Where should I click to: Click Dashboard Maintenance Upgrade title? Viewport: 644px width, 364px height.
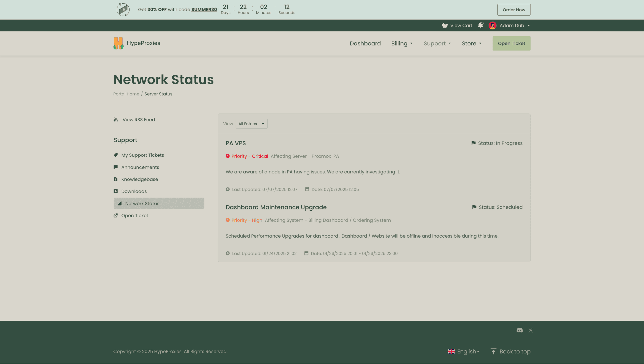tap(276, 207)
